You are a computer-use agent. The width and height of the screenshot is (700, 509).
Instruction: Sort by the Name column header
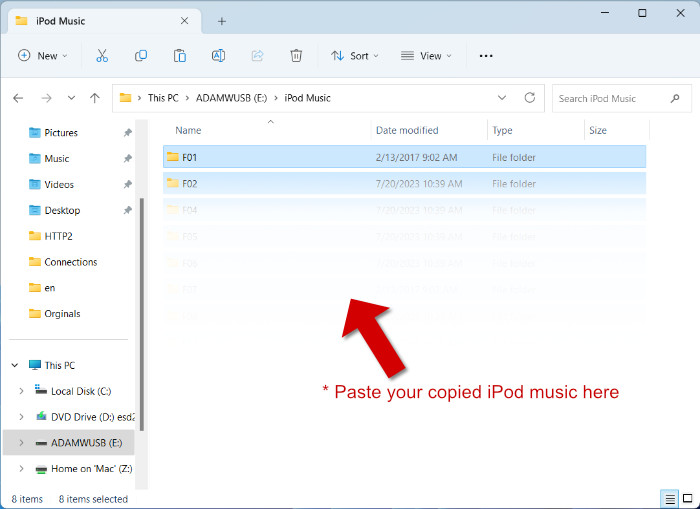click(x=188, y=130)
